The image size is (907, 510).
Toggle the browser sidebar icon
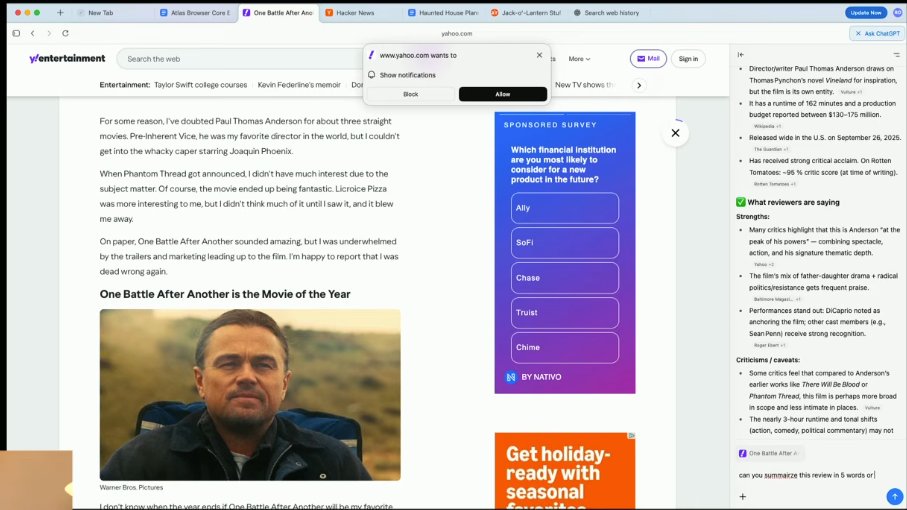16,33
